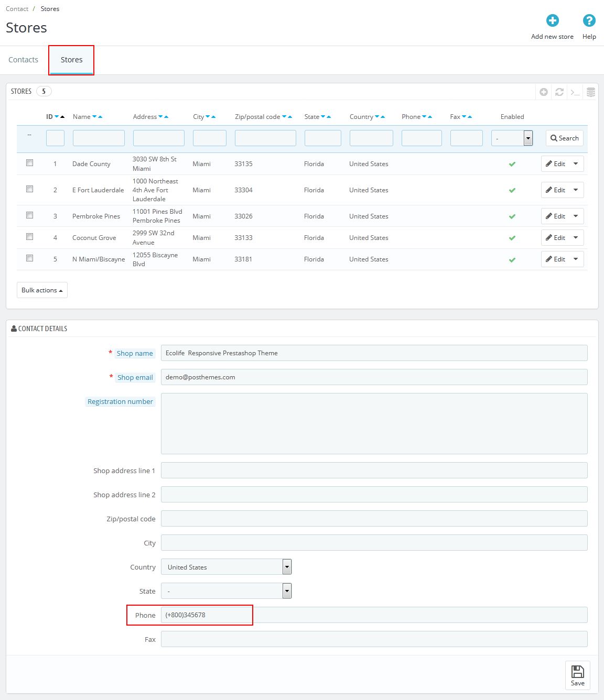
Task: Open the Help question mark icon
Action: (589, 21)
